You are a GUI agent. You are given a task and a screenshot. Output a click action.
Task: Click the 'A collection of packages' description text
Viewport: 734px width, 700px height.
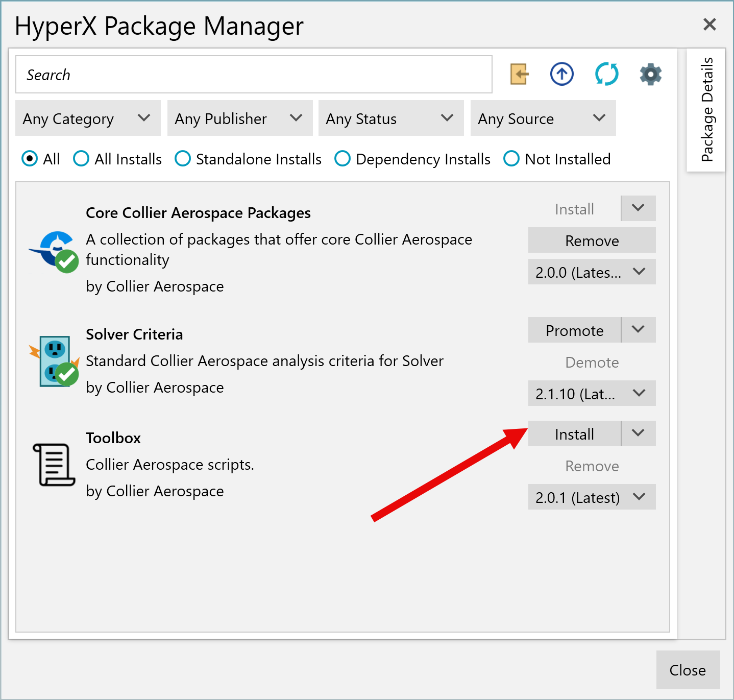point(279,249)
